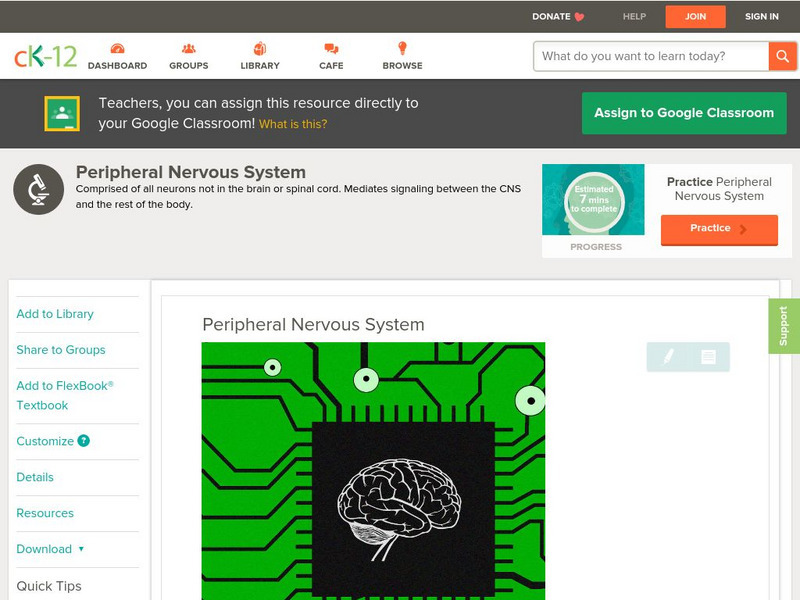
Task: Click the Peripheral Nervous System page title
Action: click(x=191, y=172)
